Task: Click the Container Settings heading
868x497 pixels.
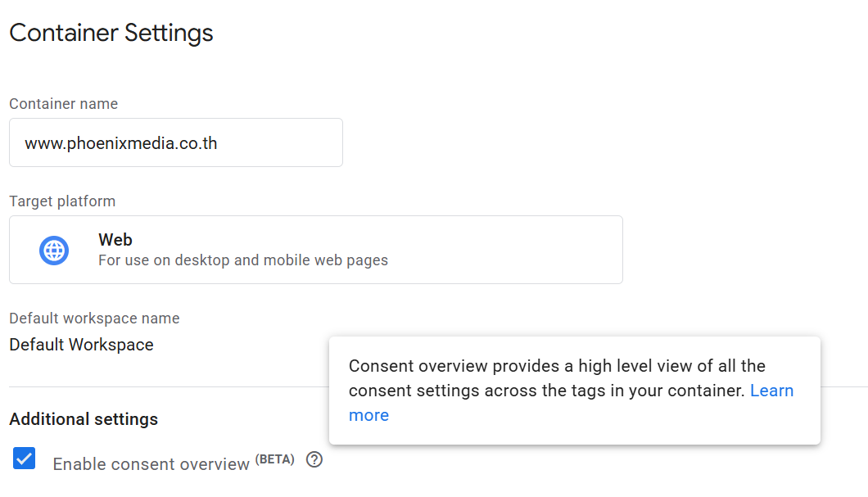Action: (x=111, y=34)
